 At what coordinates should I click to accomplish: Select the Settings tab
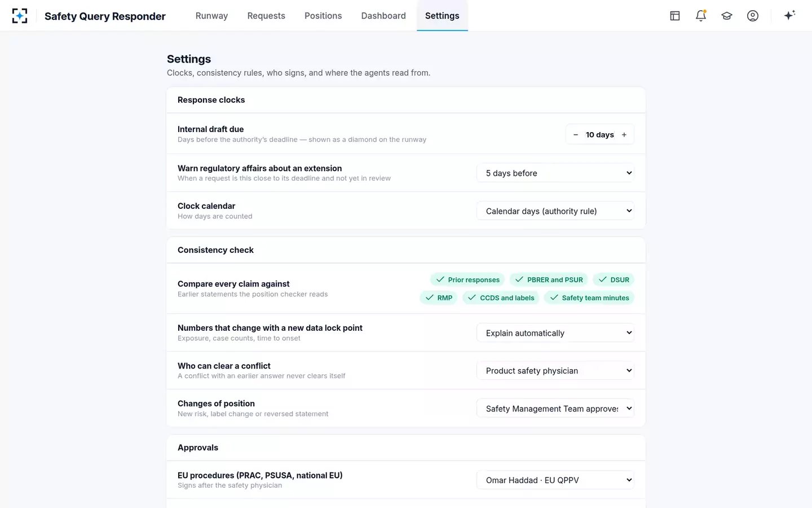click(x=442, y=16)
